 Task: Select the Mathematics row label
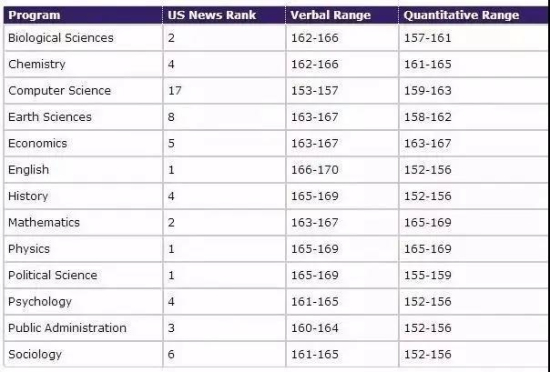[x=44, y=222]
